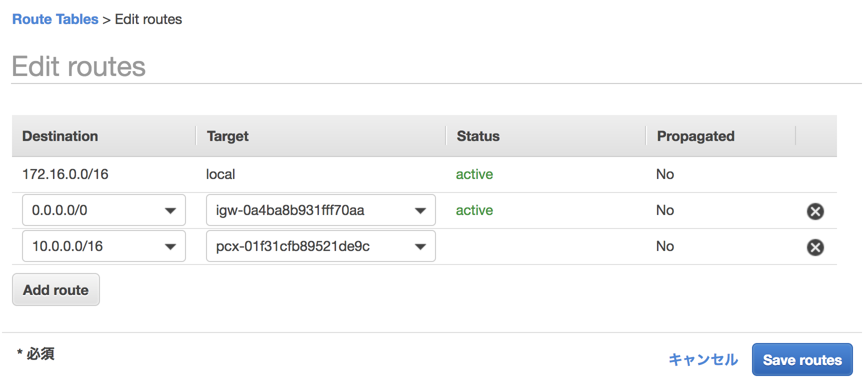Click the large Edit routes page heading
Image resolution: width=868 pixels, height=389 pixels.
pyautogui.click(x=78, y=66)
